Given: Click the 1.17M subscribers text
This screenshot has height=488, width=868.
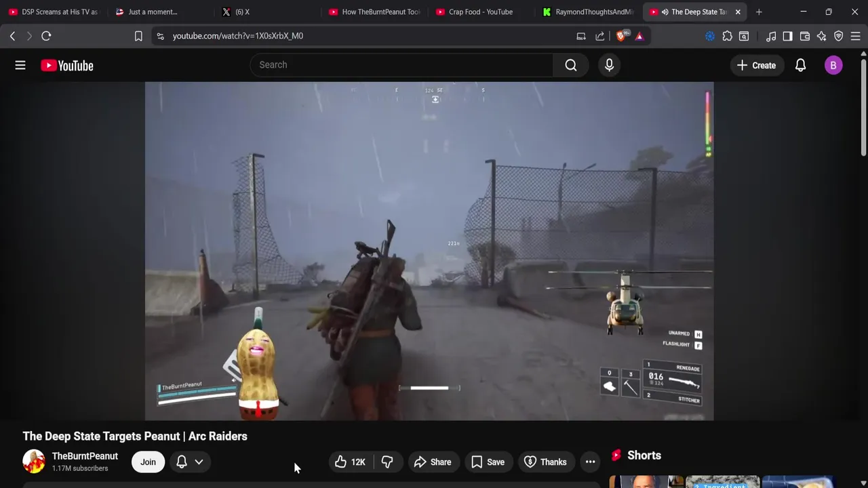Looking at the screenshot, I should click(80, 468).
